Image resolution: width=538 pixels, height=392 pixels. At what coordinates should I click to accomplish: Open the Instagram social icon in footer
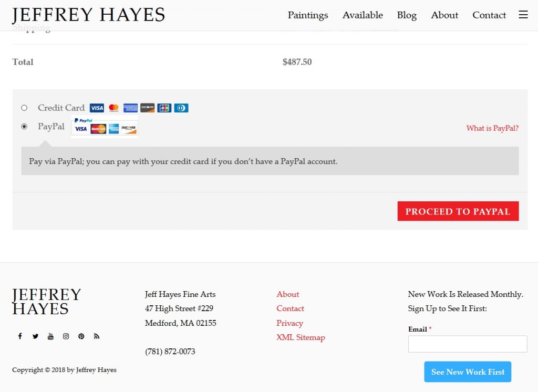click(x=66, y=336)
